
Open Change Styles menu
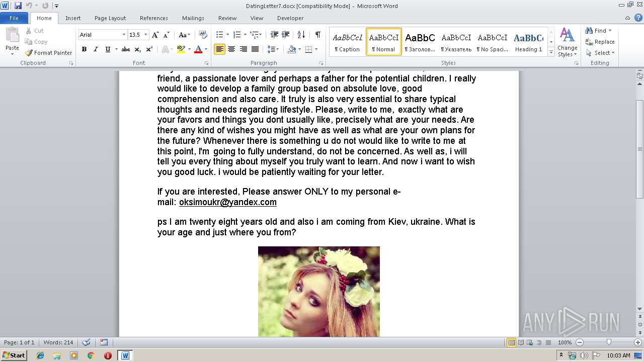click(x=567, y=43)
